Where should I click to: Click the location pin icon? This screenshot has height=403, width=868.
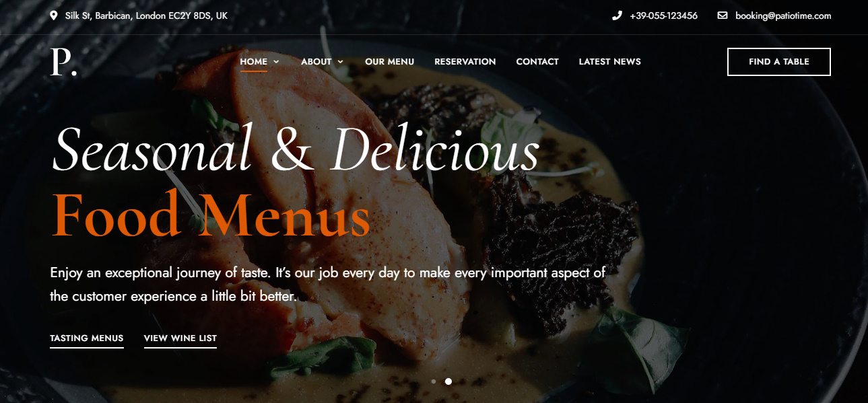click(x=54, y=15)
